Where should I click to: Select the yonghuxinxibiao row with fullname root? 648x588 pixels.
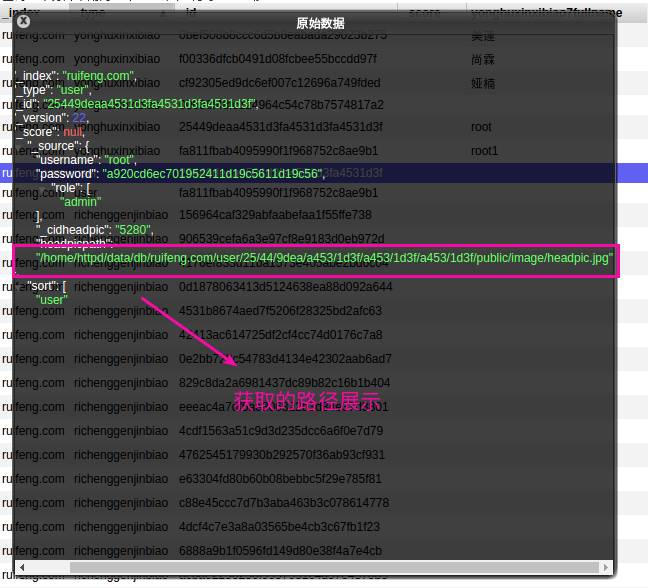[x=324, y=127]
